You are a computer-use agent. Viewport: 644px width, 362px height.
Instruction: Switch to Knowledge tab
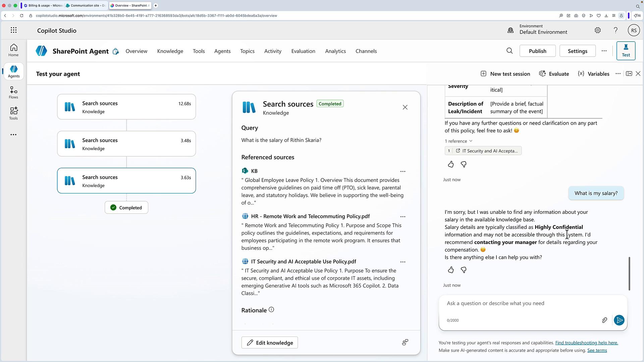[170, 51]
